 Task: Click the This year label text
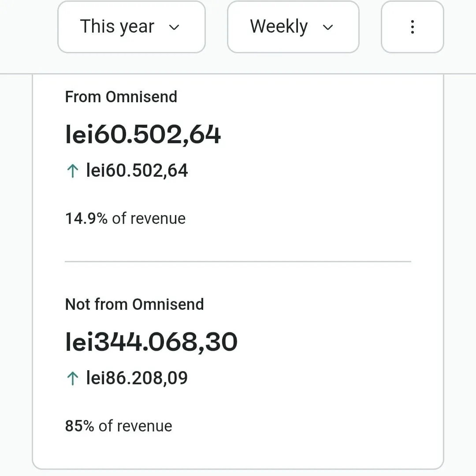click(117, 27)
